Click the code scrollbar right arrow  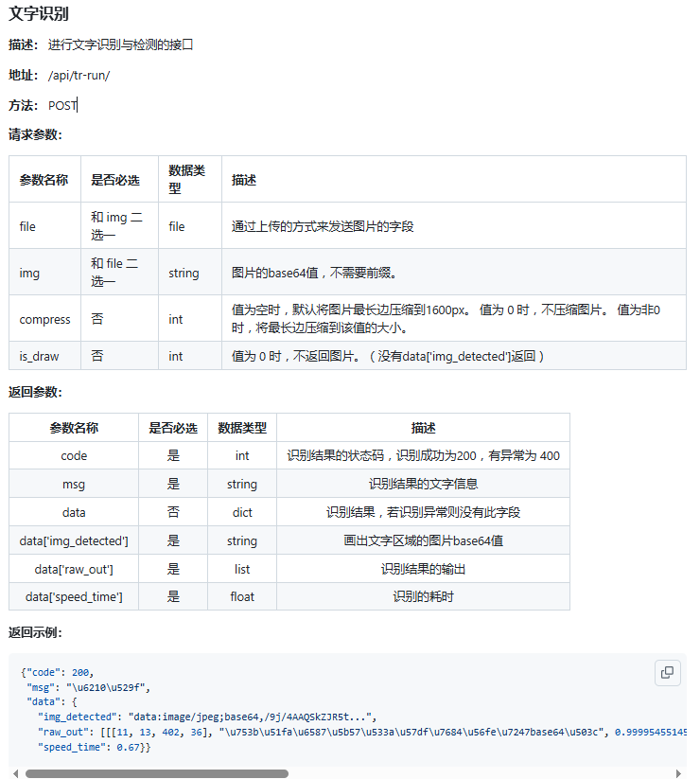click(x=678, y=773)
